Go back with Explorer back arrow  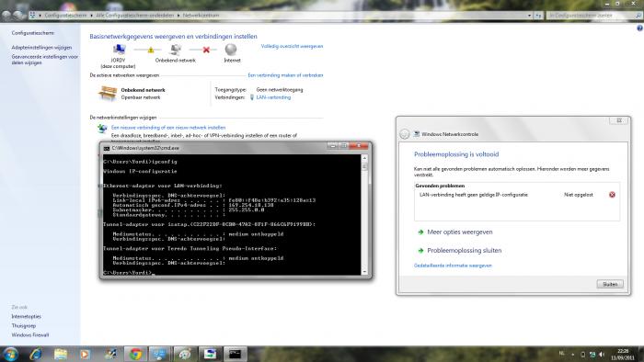(6, 16)
